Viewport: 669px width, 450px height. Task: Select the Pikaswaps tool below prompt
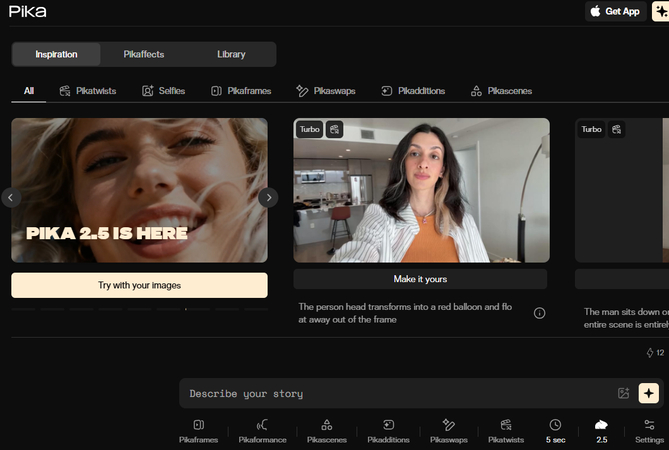pos(449,431)
